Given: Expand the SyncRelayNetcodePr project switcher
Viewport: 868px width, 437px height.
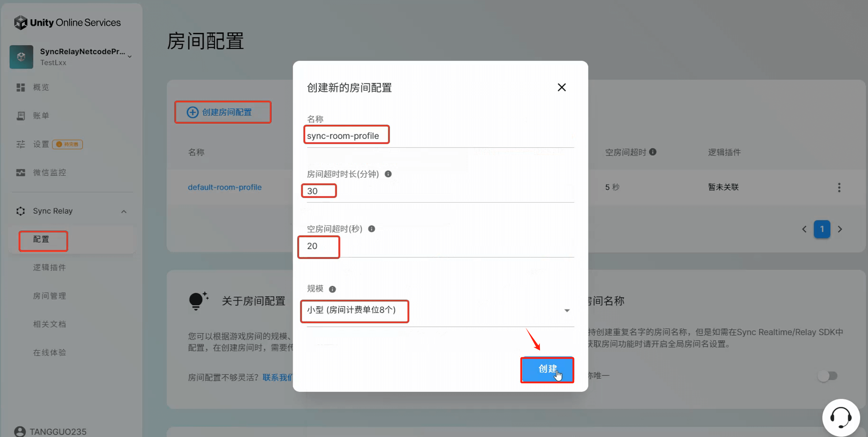Looking at the screenshot, I should click(x=130, y=57).
